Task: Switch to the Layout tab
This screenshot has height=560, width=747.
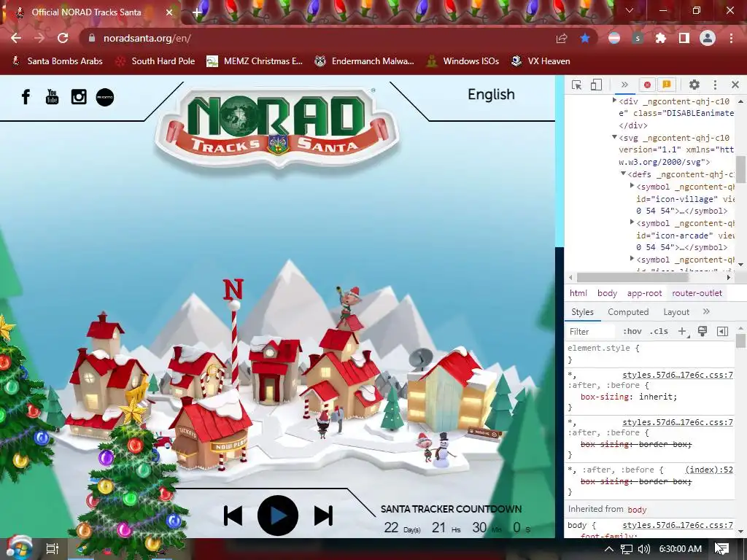Action: point(676,312)
